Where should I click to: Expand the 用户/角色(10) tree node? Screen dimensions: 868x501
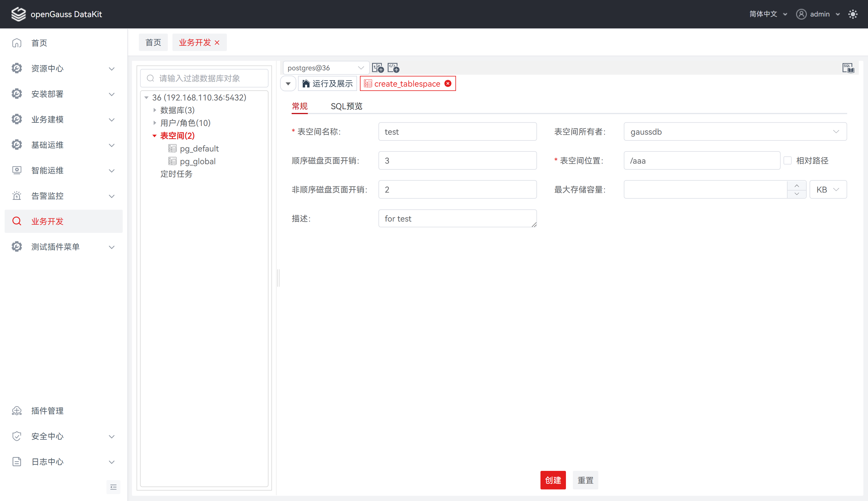(155, 123)
